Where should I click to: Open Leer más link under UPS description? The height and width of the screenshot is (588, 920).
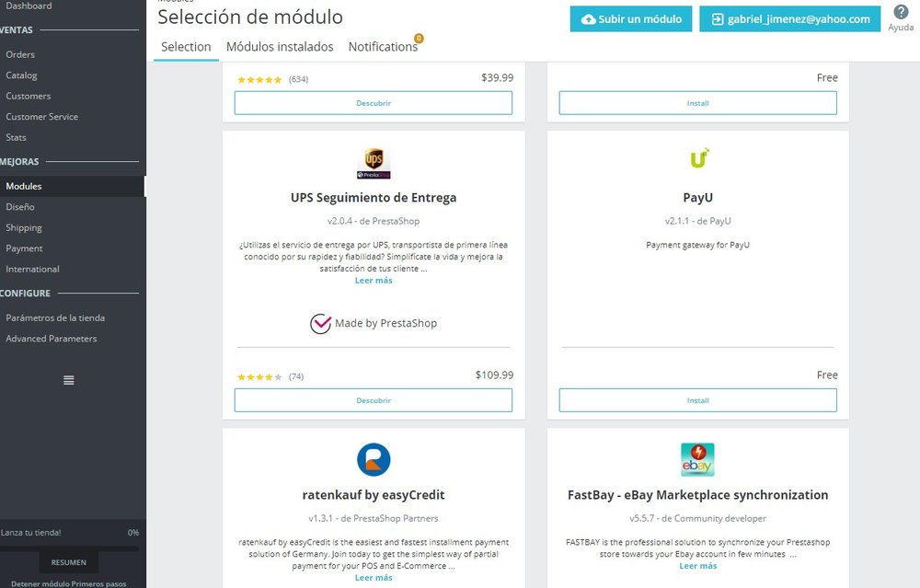pyautogui.click(x=374, y=281)
